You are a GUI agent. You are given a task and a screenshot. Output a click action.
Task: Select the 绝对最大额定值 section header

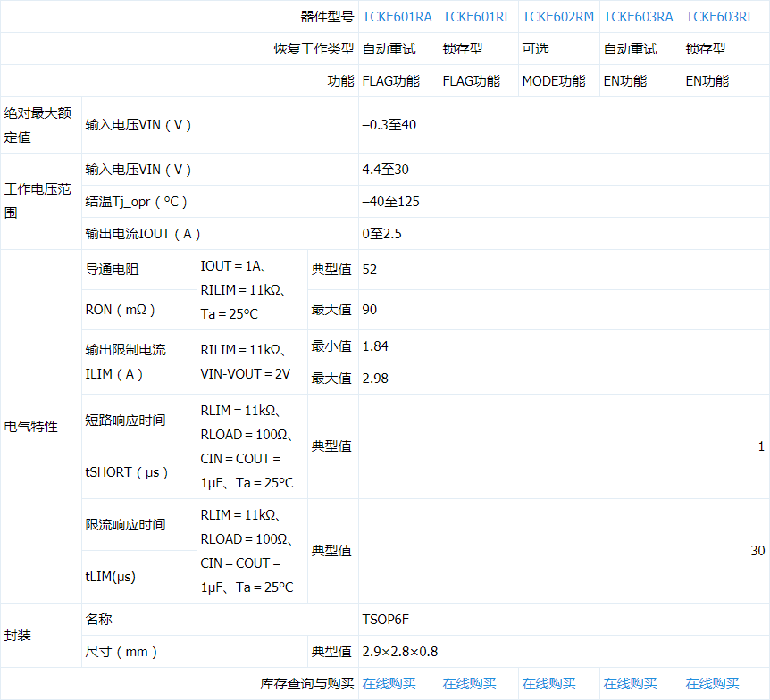click(x=39, y=125)
